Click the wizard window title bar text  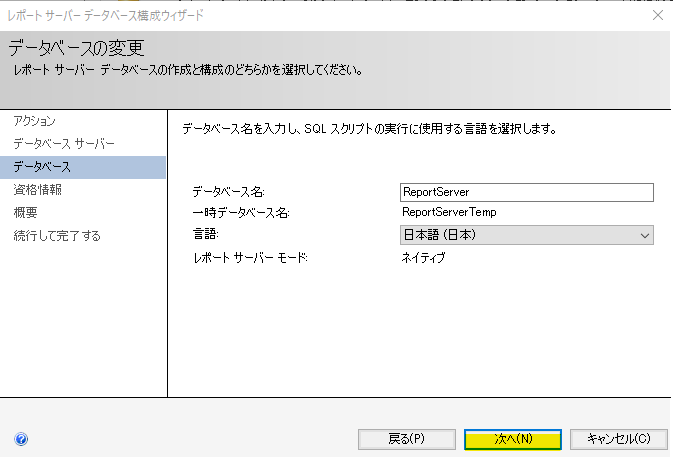(x=106, y=15)
